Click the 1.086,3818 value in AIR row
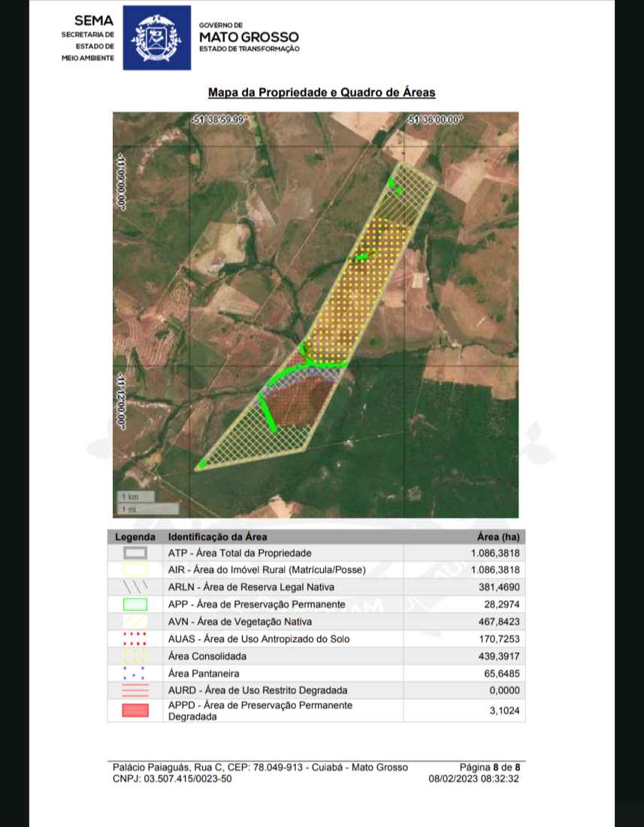This screenshot has height=827, width=644. (x=495, y=570)
